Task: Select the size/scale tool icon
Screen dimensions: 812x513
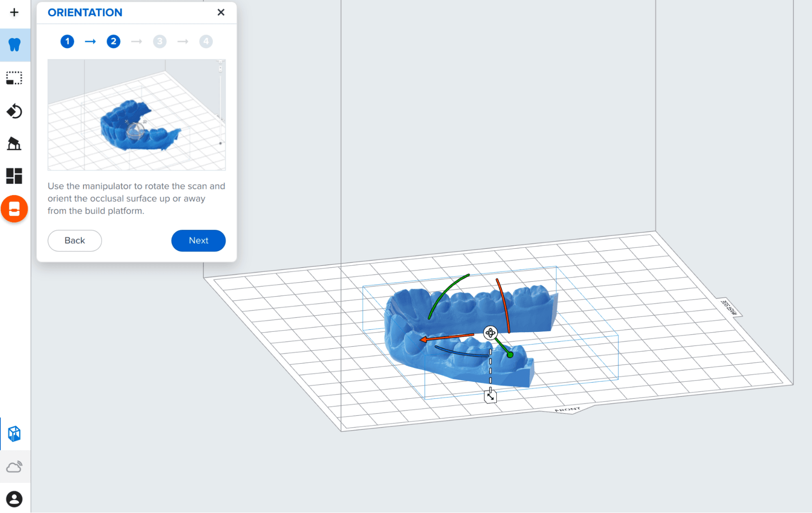Action: [x=14, y=78]
